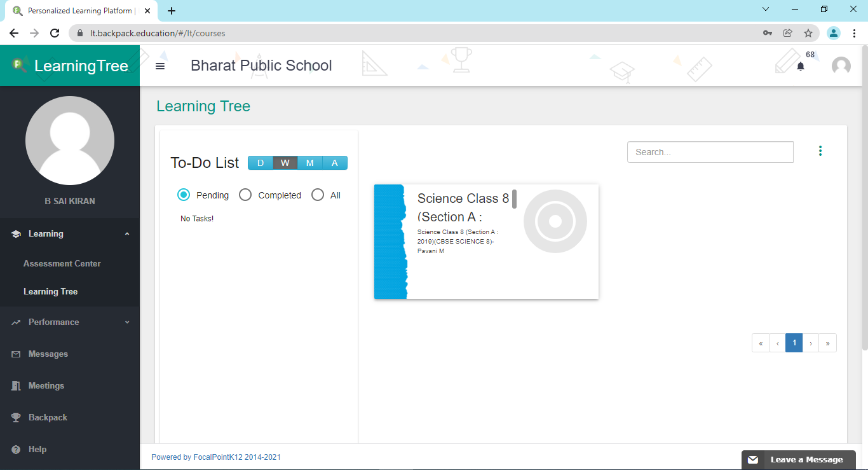
Task: Click the Leave a Message button
Action: pos(798,460)
